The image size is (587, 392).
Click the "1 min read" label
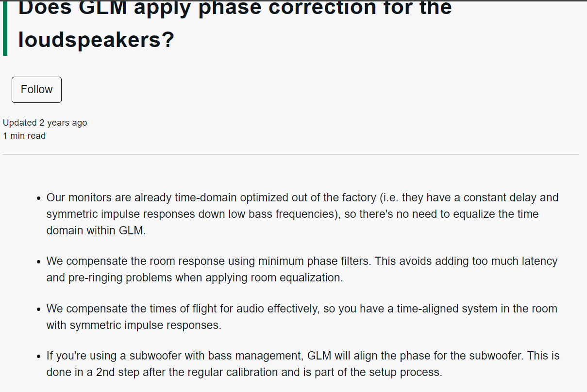(x=24, y=136)
